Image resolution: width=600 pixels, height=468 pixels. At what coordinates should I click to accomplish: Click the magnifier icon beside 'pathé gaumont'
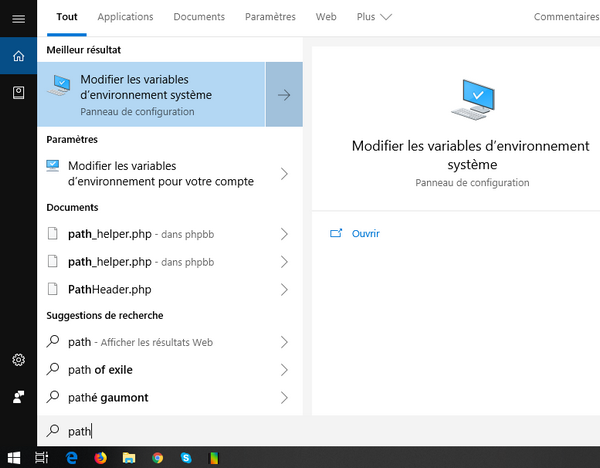coord(53,397)
